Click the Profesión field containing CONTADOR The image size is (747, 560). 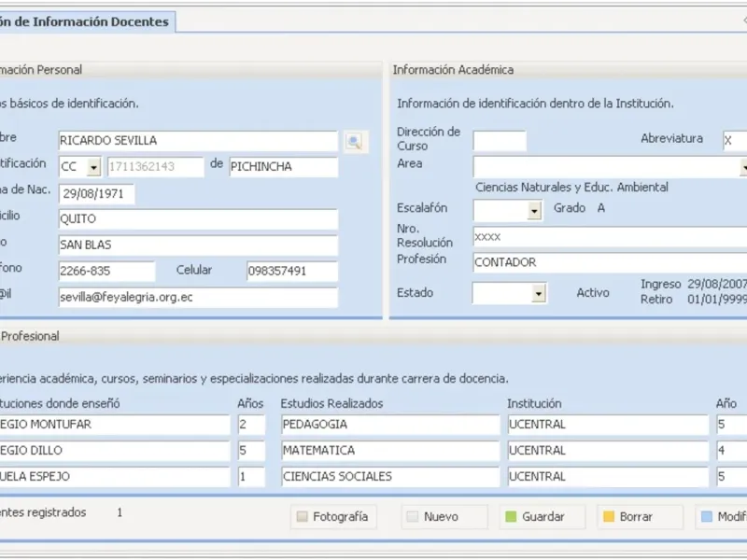tap(610, 263)
